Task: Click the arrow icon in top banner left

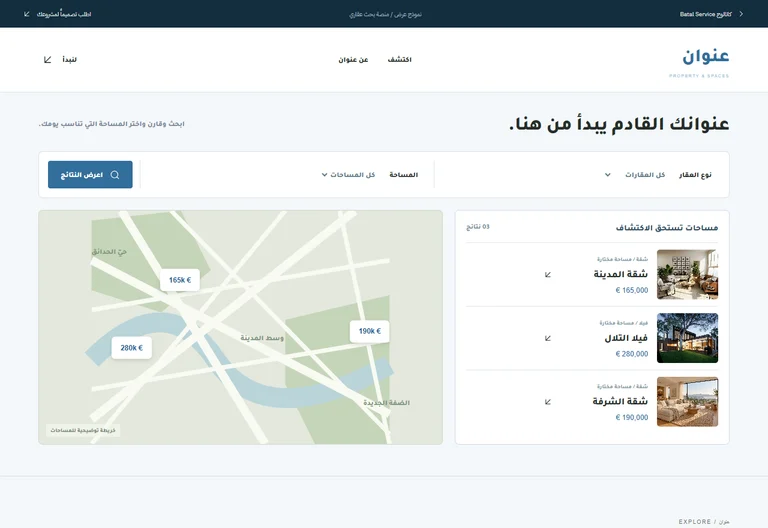Action: tap(26, 14)
